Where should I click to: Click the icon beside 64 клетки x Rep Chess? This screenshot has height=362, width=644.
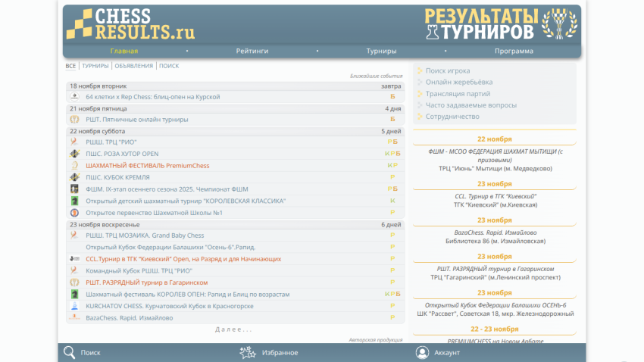coord(74,97)
